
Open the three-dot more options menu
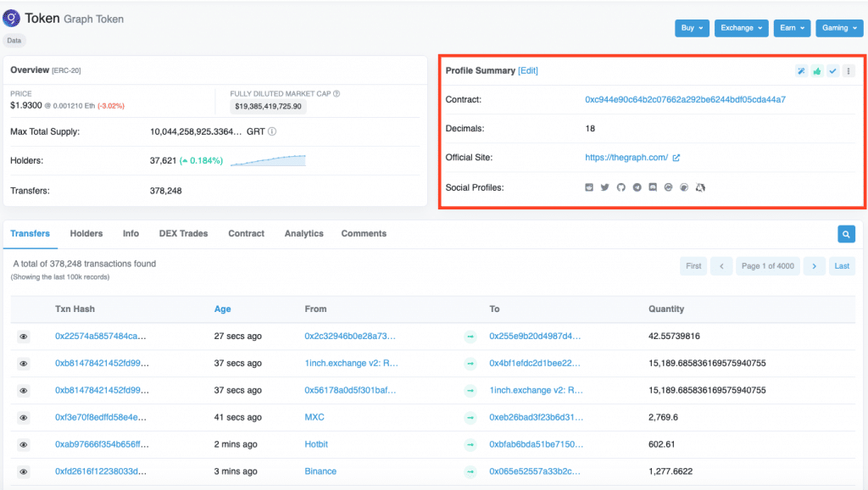pos(849,71)
